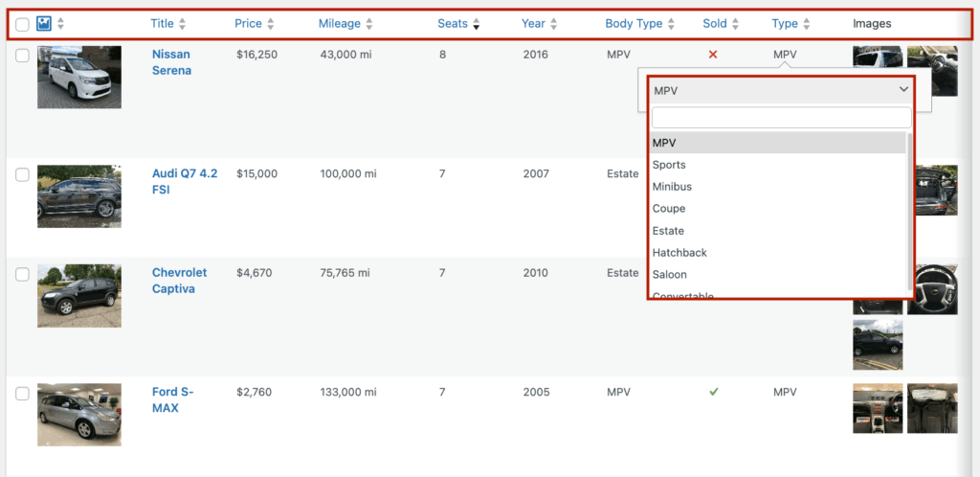Open Chevrolet Captiva steering wheel gallery image

click(x=932, y=289)
